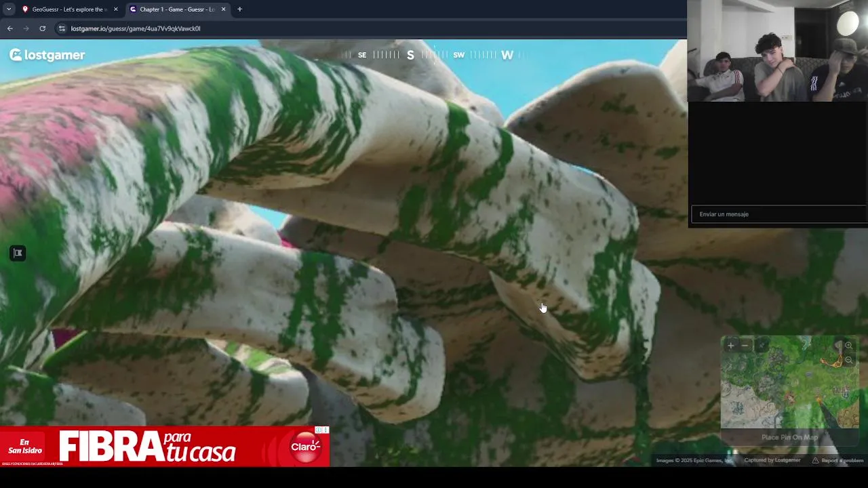
Task: Zoom in on the minimap with magnifier-plus
Action: (848, 346)
